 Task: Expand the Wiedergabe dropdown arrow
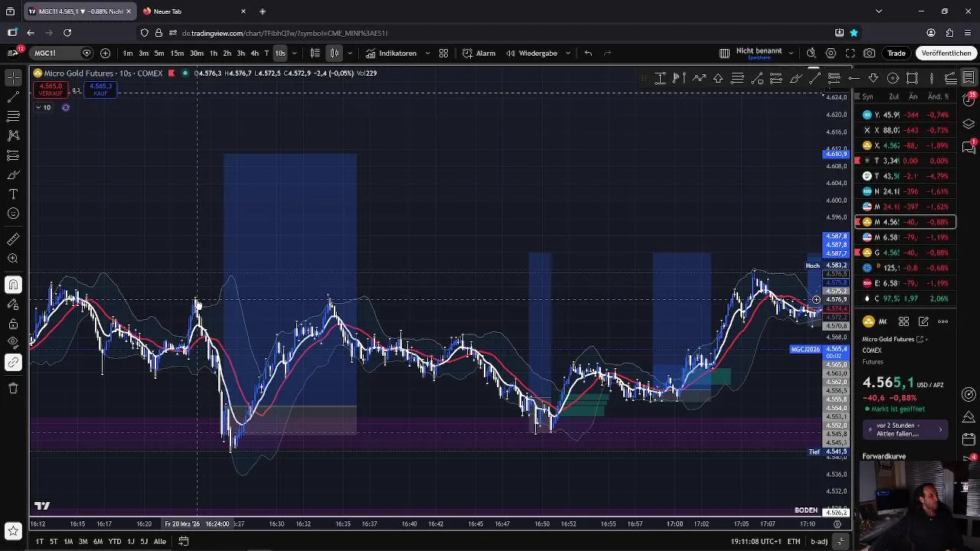(x=567, y=53)
